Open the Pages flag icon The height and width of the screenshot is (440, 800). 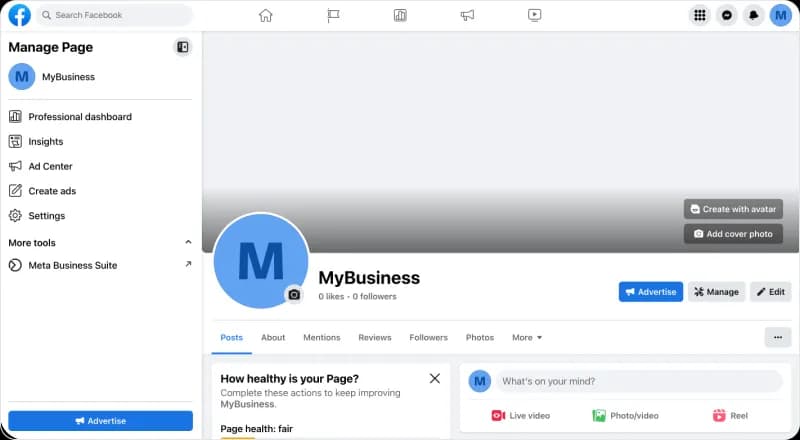[333, 15]
